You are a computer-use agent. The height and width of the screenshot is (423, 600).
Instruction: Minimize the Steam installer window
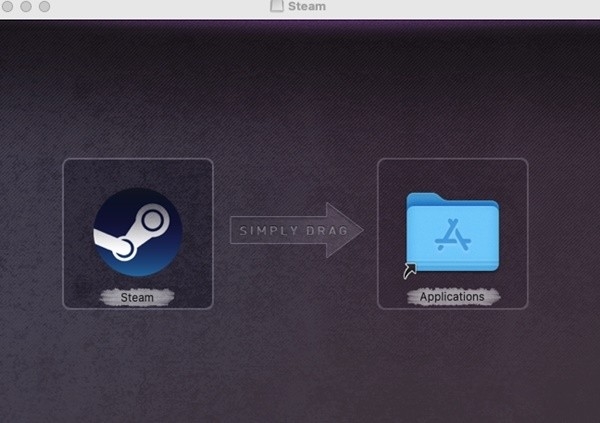coord(26,7)
